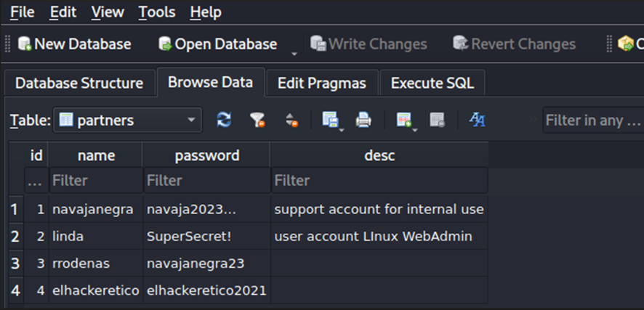Click the New Database button

(74, 44)
